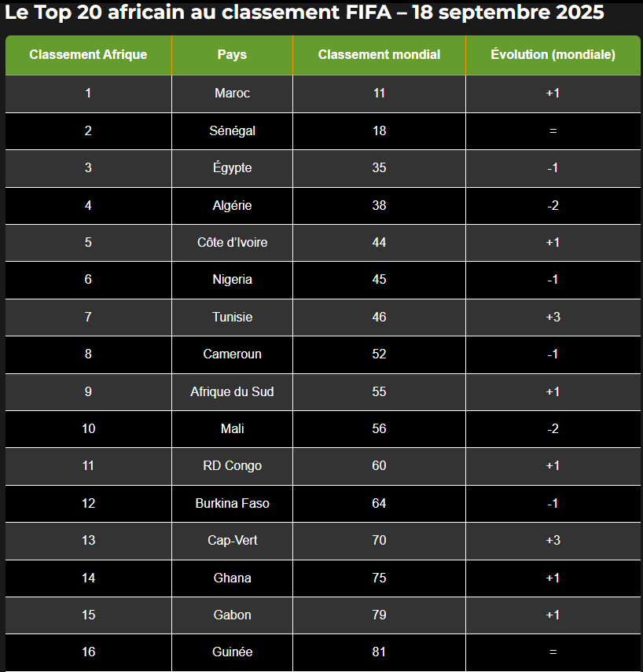
Task: Click the 'Cameroun' country name
Action: (x=232, y=354)
